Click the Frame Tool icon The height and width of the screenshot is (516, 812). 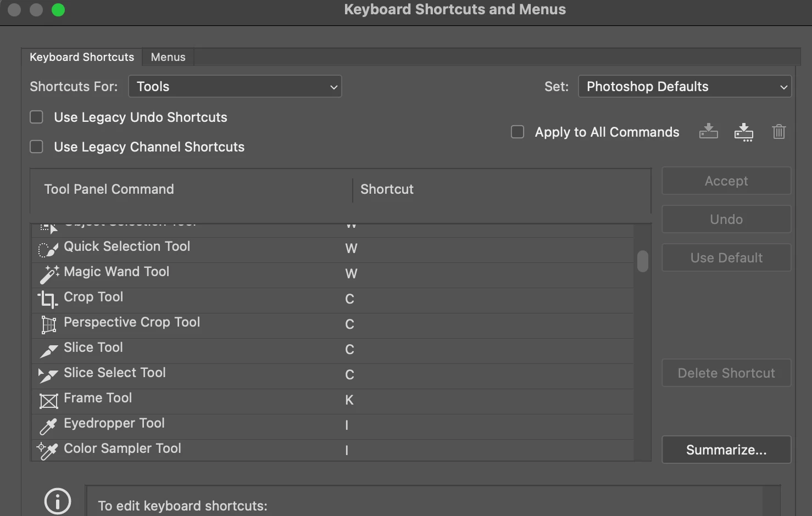pyautogui.click(x=48, y=401)
